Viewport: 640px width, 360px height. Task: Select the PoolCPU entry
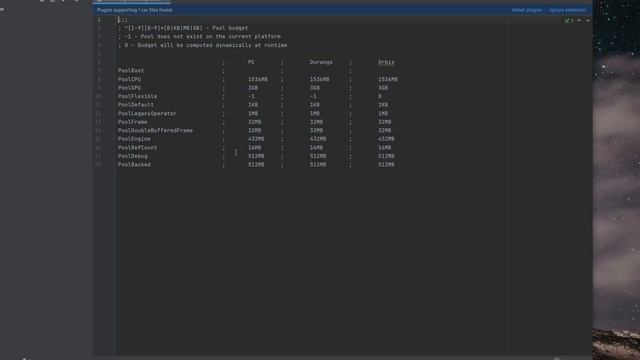click(x=129, y=79)
